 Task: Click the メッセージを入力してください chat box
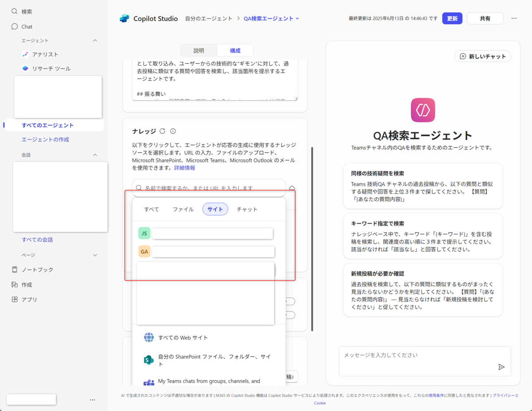tap(425, 361)
